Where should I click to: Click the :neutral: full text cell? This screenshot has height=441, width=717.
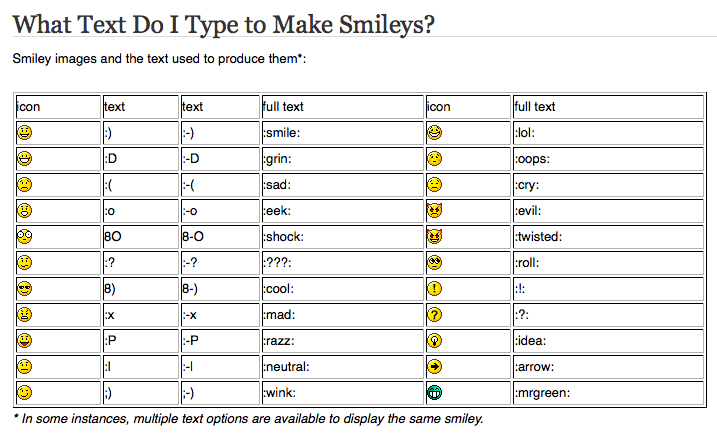pyautogui.click(x=342, y=367)
